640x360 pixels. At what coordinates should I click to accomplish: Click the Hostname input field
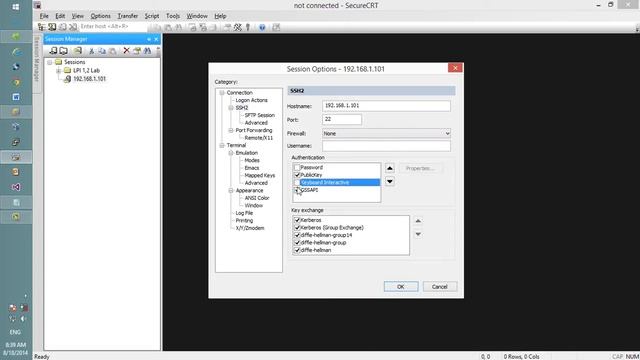click(386, 106)
